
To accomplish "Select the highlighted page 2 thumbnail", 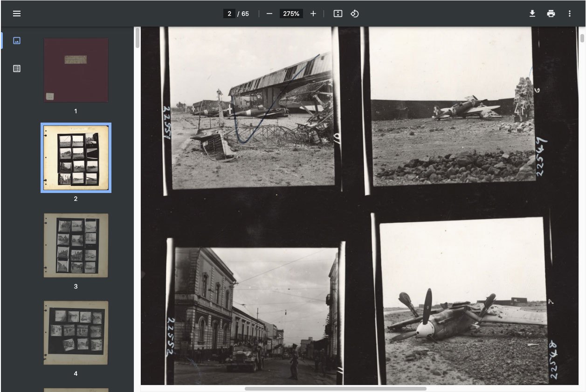I will 76,158.
